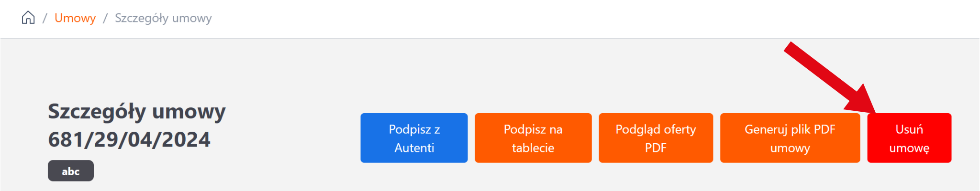This screenshot has height=191, width=980.
Task: Click the dark abc badge
Action: coord(71,171)
